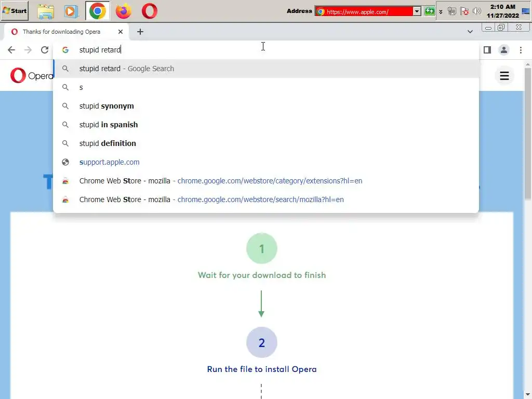The image size is (532, 399).
Task: Launch File Explorer from the taskbar
Action: 46,11
